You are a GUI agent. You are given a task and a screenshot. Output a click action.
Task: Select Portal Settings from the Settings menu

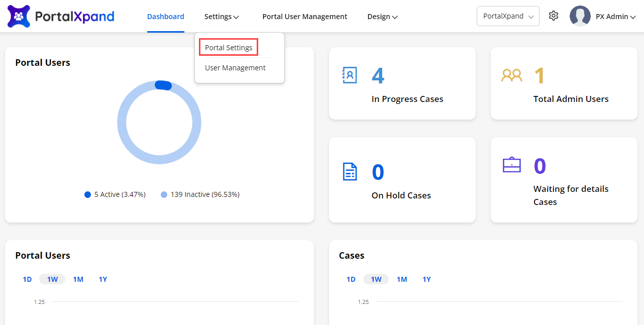pyautogui.click(x=229, y=48)
